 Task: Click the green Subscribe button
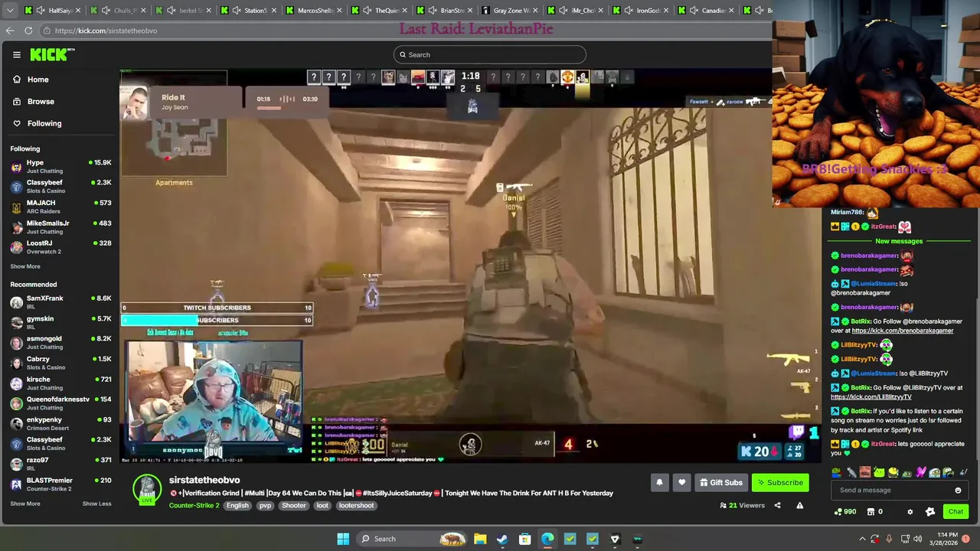(780, 483)
